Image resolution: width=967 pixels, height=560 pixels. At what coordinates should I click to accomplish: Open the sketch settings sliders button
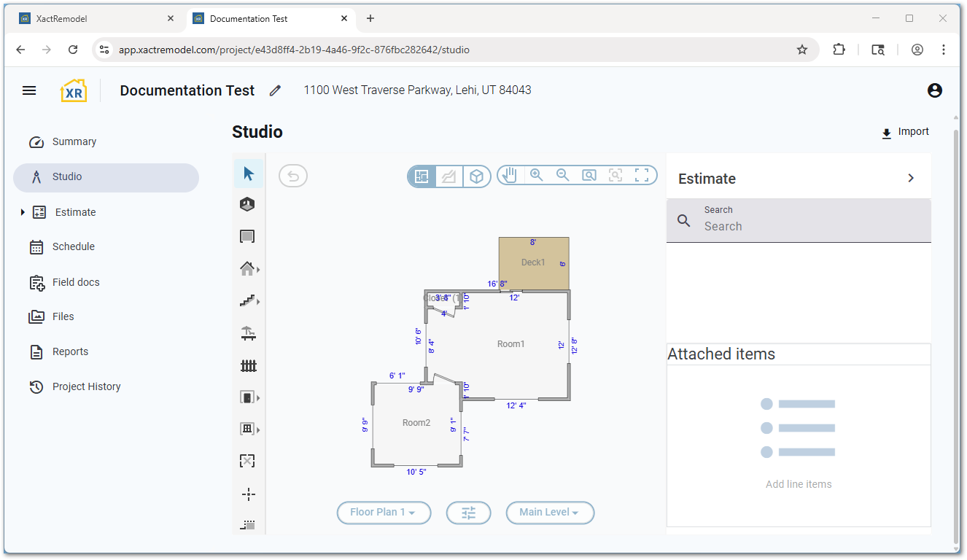point(468,513)
